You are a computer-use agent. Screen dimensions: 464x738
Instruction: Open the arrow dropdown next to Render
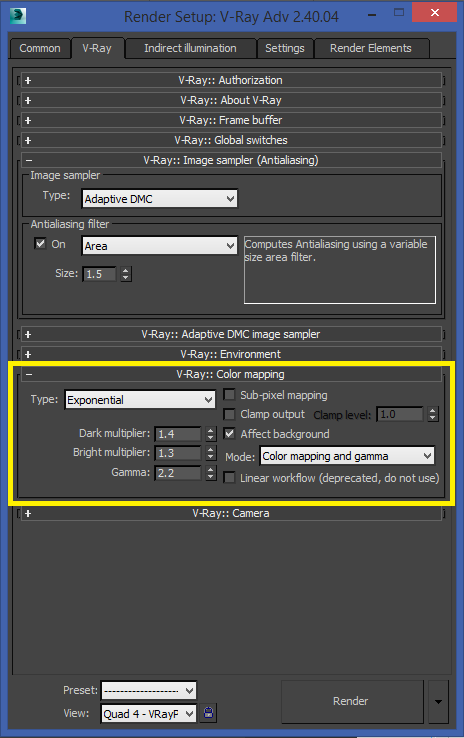pos(438,701)
